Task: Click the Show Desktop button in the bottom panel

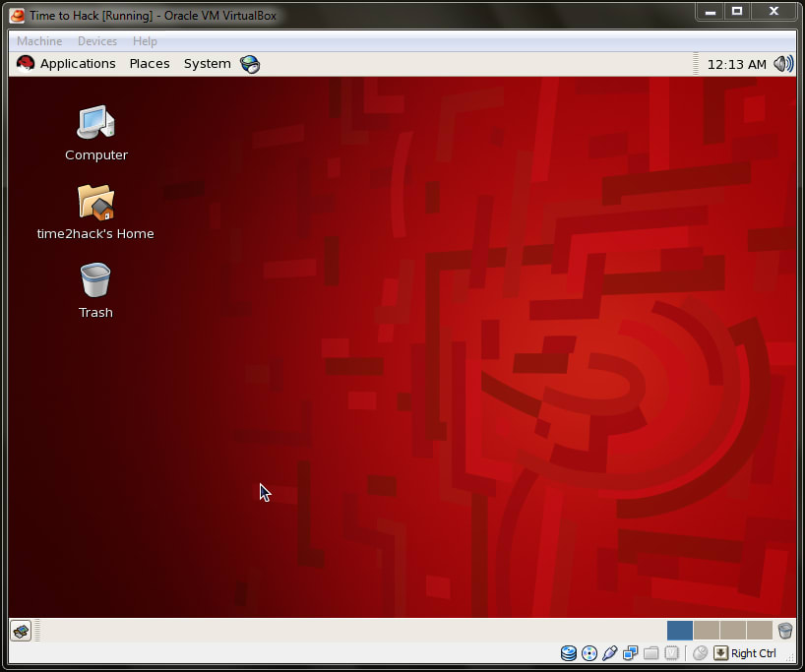Action: pos(21,631)
